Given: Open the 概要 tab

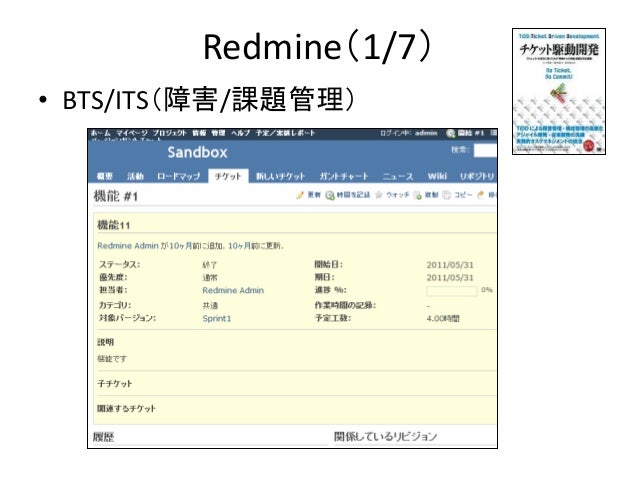Looking at the screenshot, I should tap(105, 176).
